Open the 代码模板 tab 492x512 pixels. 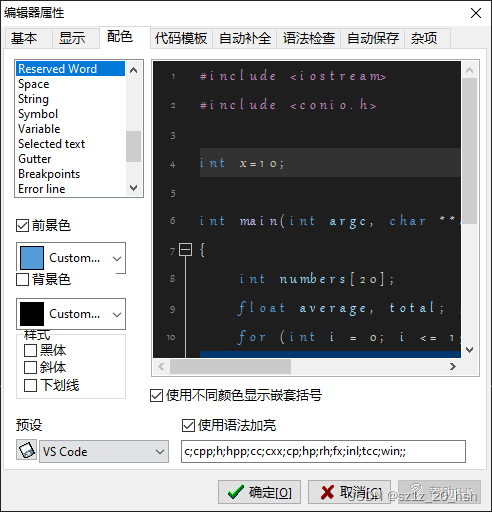[x=181, y=38]
